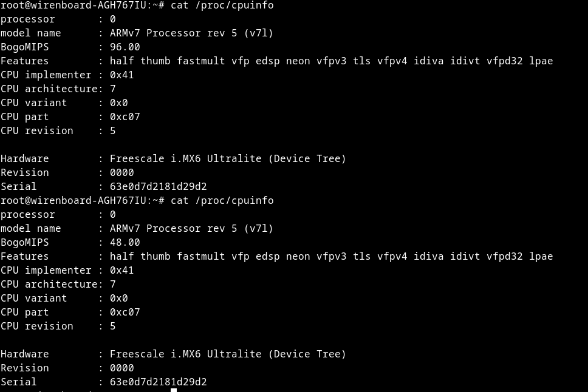Viewport: 588px width, 392px height.
Task: Click the lpae feature in first Features line
Action: click(541, 61)
